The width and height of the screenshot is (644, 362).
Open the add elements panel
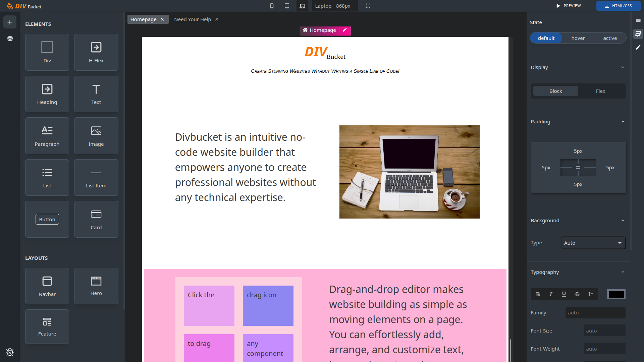[10, 22]
